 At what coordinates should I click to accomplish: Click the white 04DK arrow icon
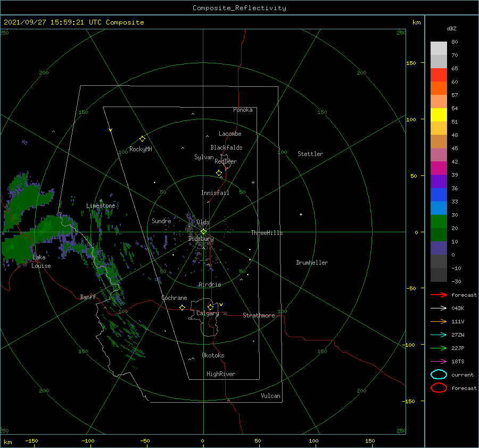pos(439,308)
